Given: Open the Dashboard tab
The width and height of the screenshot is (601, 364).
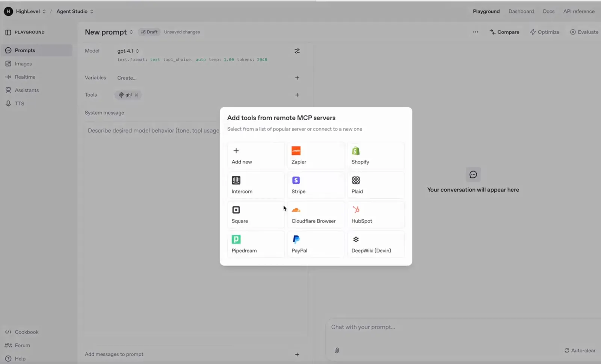Looking at the screenshot, I should point(521,11).
